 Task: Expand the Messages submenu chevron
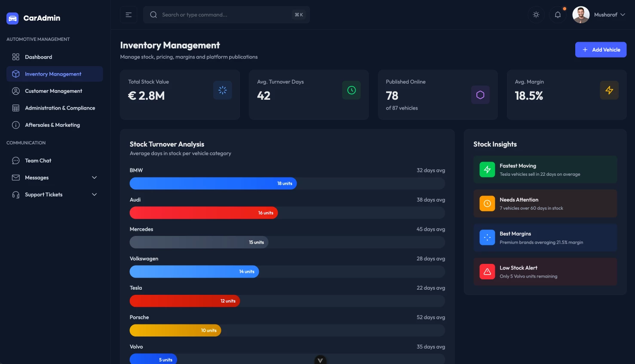click(94, 177)
